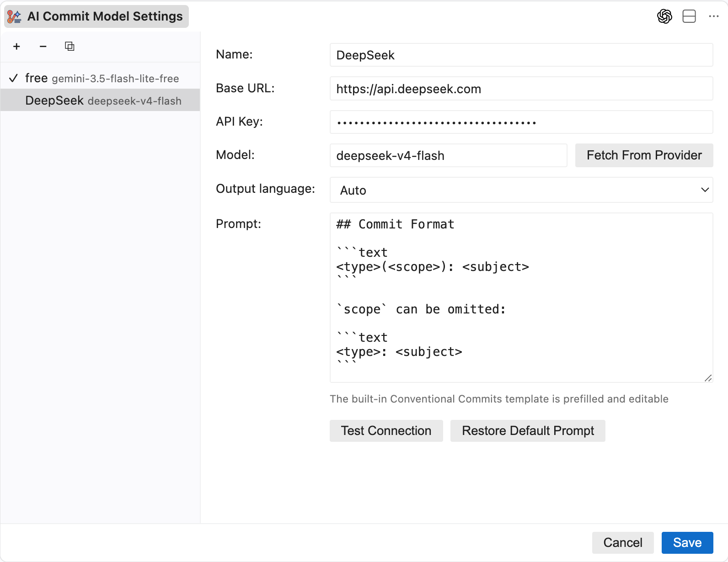
Task: Duplicate the selected model configuration
Action: (x=70, y=46)
